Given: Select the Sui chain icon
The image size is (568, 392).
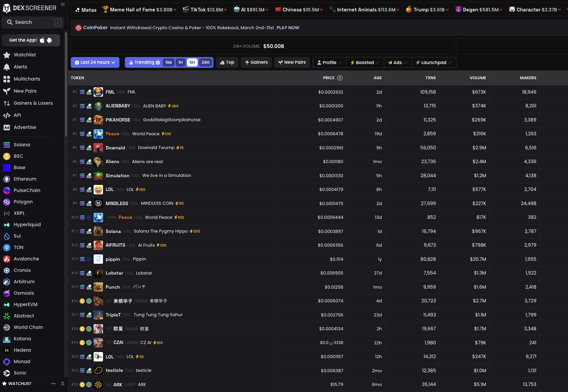Looking at the screenshot, I should coord(7,236).
